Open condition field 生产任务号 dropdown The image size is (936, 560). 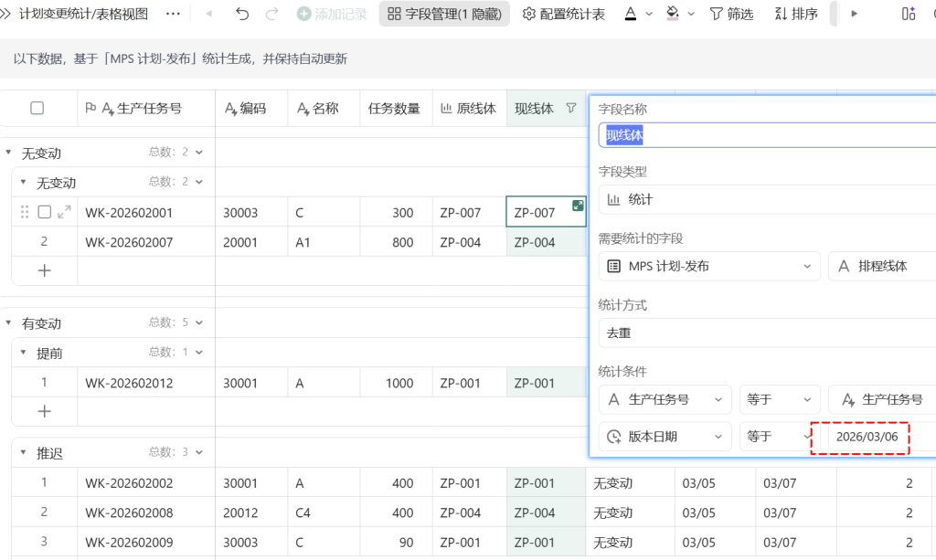(665, 399)
